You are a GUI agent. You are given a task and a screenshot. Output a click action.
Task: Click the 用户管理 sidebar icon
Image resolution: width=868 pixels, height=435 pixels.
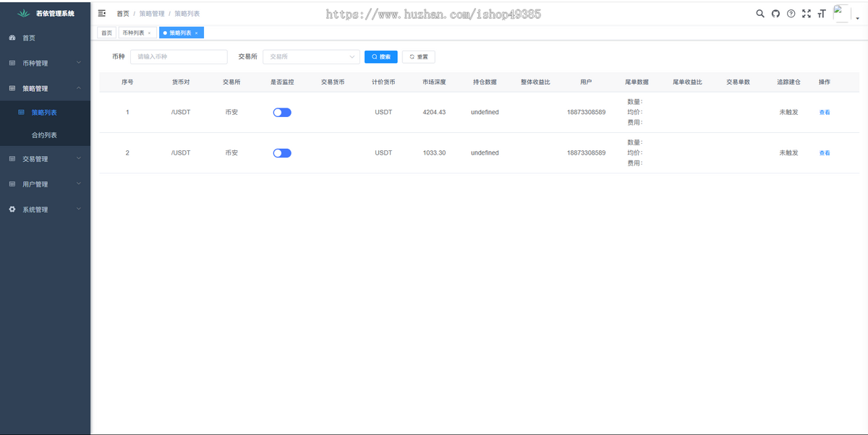(12, 184)
